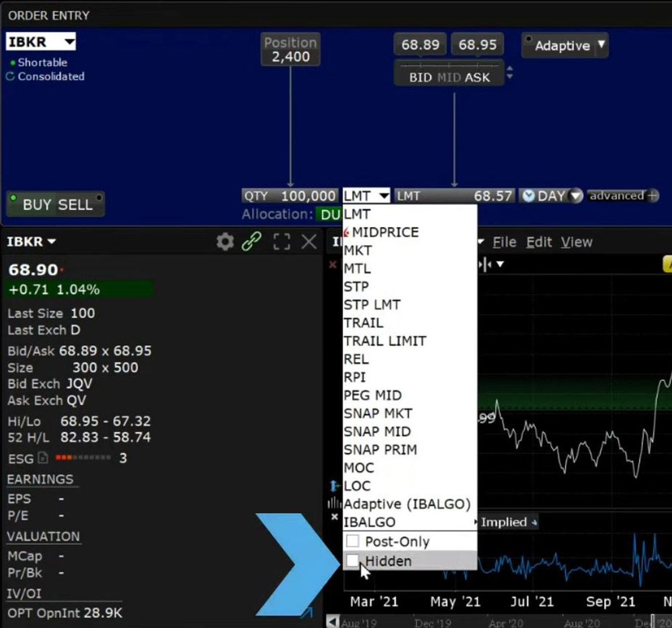
Task: Click the BID MID ASK price slider
Action: (449, 73)
